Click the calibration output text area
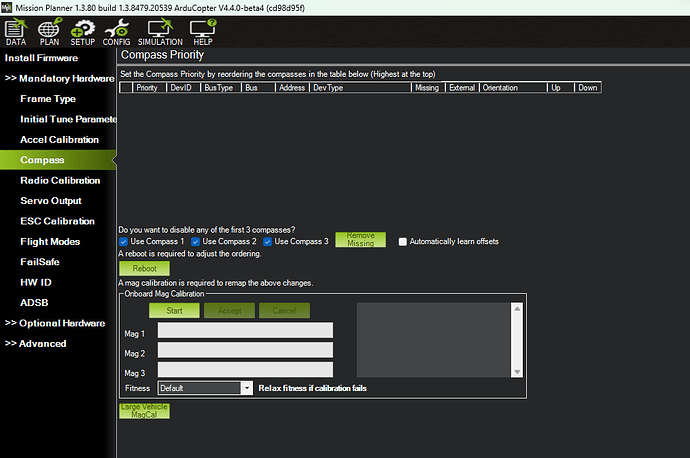690x458 pixels. click(434, 340)
